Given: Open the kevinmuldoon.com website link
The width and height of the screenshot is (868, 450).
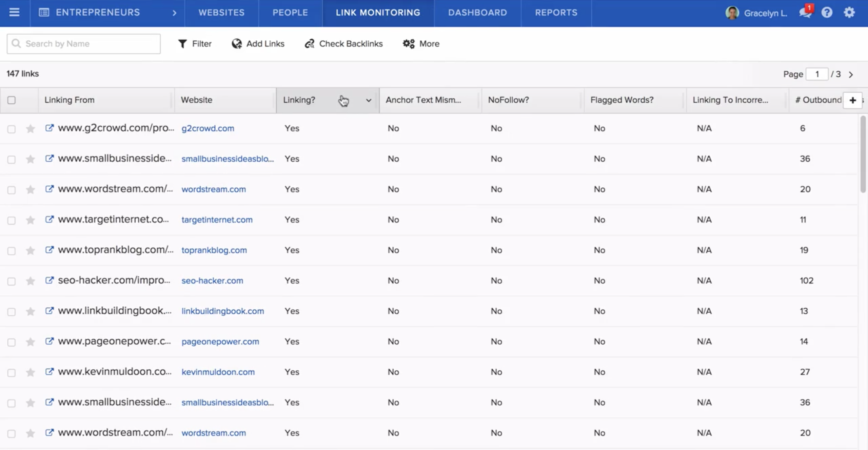Looking at the screenshot, I should pos(218,372).
